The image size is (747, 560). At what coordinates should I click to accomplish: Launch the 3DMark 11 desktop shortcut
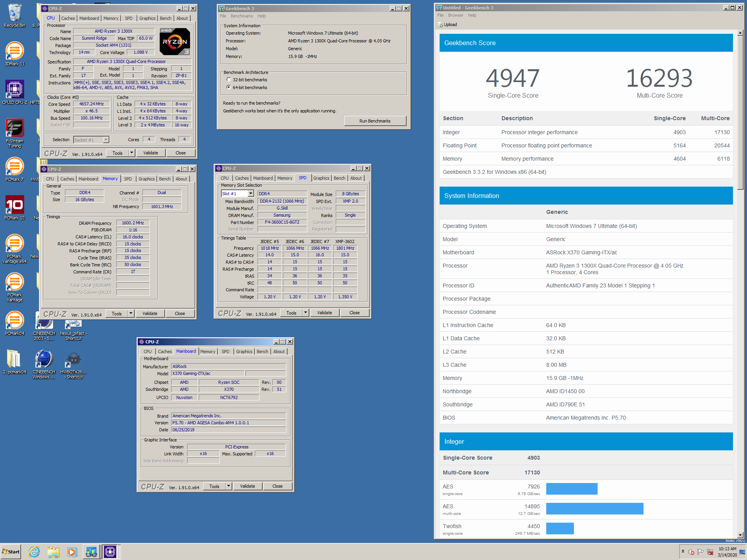(x=14, y=54)
